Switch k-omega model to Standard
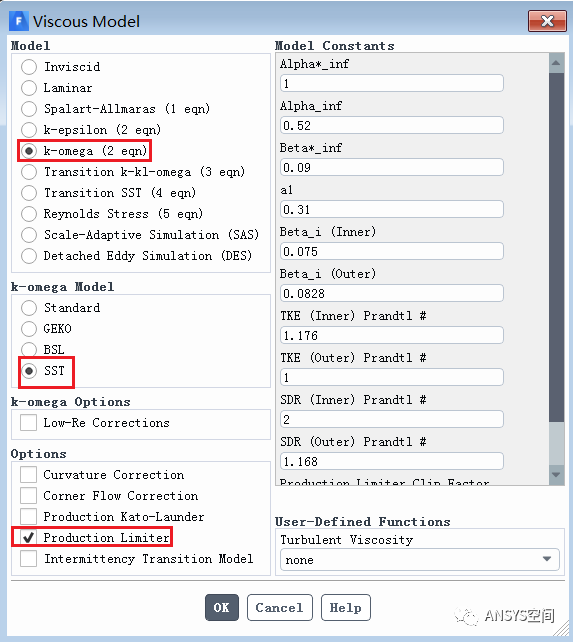Viewport: 573px width, 642px height. (x=29, y=308)
